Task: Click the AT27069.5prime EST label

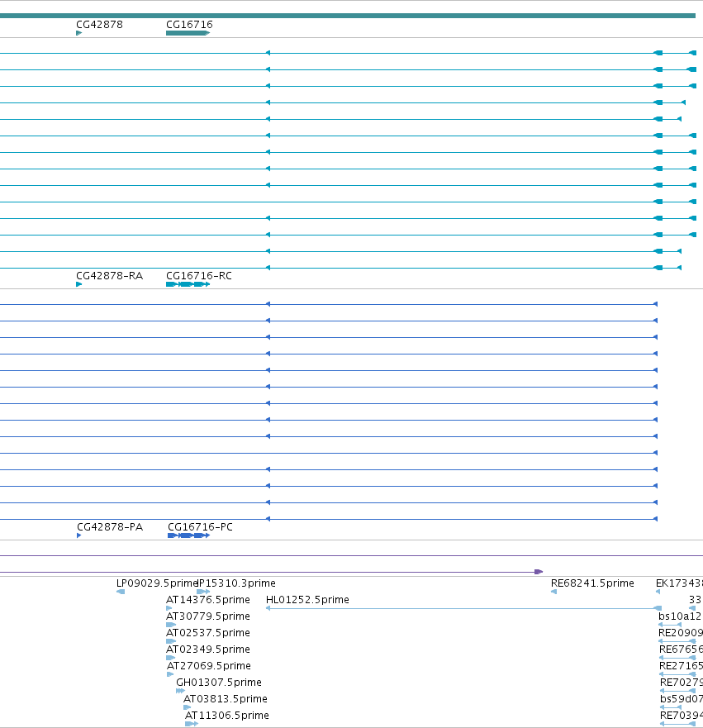Action: pos(209,666)
